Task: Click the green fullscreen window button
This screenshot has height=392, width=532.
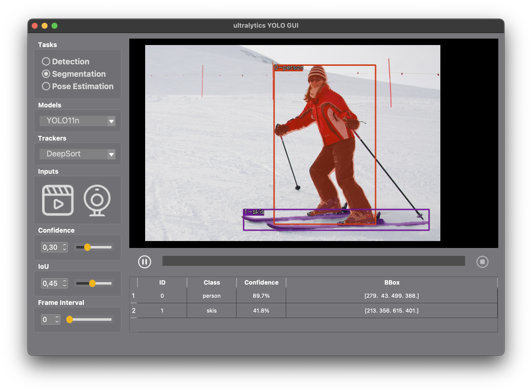Action: pos(54,26)
